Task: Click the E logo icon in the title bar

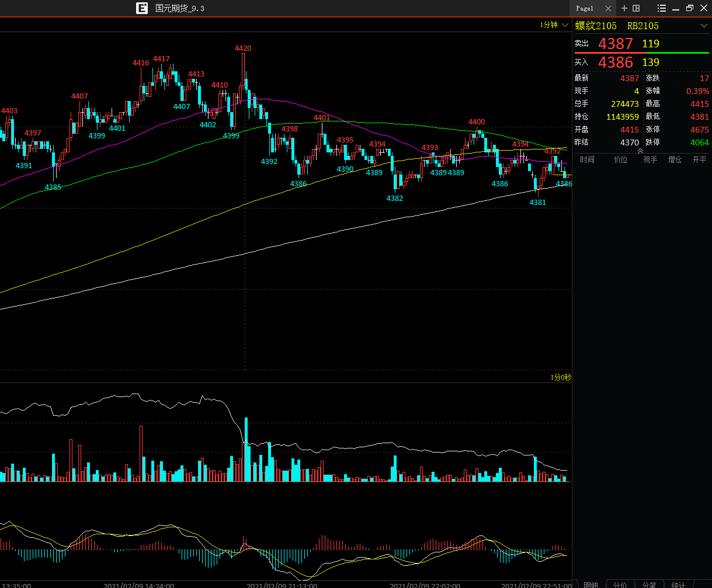Action: click(142, 8)
